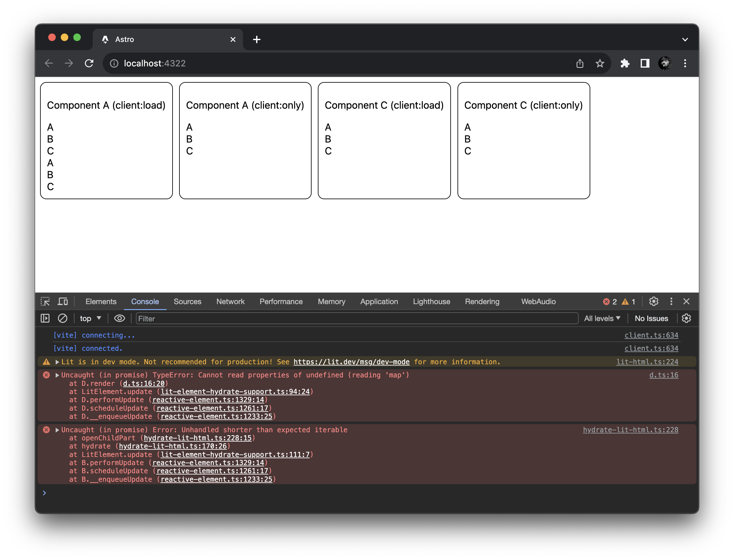This screenshot has width=734, height=560.
Task: Open the browser extensions puzzle icon
Action: click(x=625, y=63)
